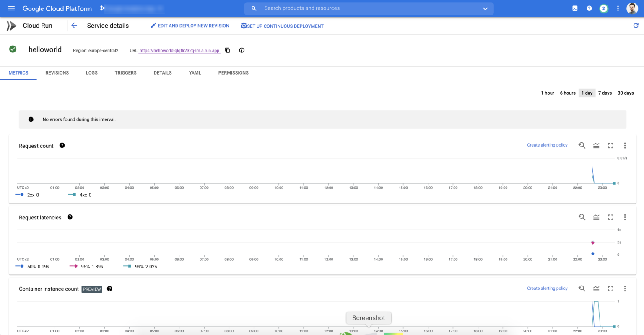
Task: Click the Search products and resources field
Action: click(x=369, y=8)
